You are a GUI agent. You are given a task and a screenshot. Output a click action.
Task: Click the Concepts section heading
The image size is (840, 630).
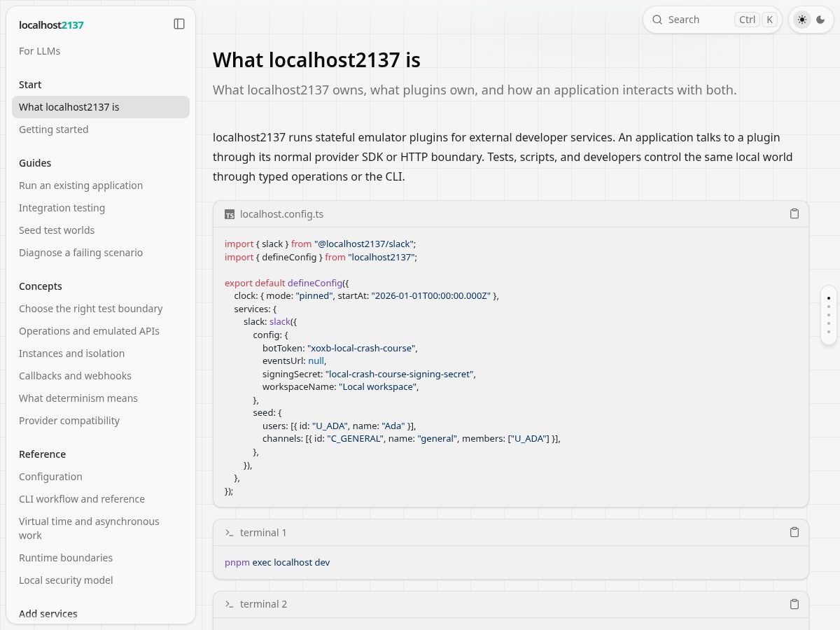(41, 286)
